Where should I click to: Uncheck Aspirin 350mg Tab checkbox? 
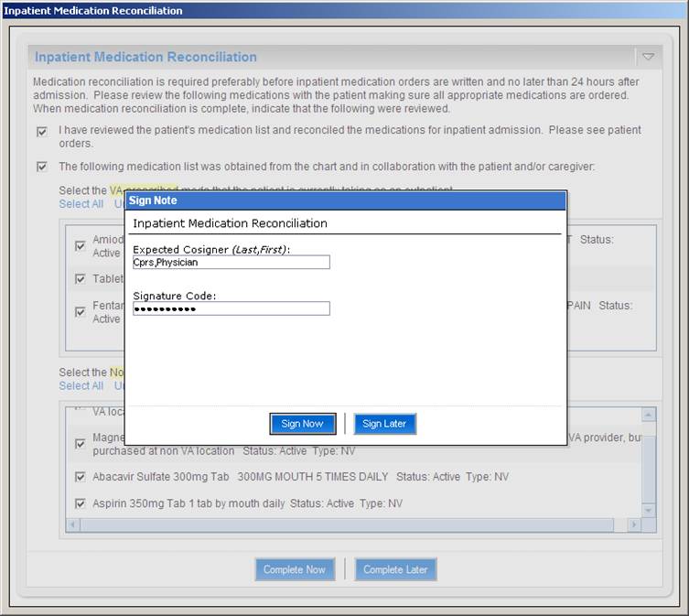[81, 503]
